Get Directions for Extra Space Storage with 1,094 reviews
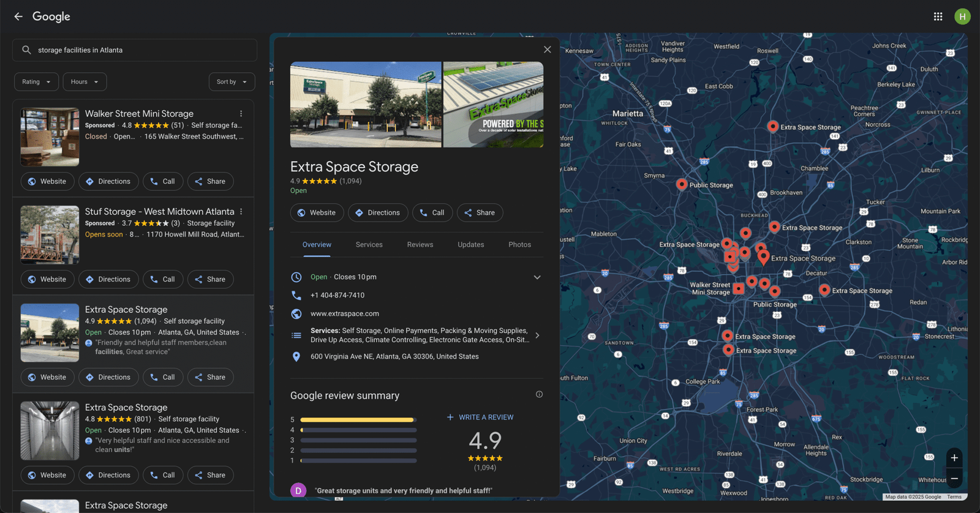Screen dimensions: 980x513 click(108, 377)
